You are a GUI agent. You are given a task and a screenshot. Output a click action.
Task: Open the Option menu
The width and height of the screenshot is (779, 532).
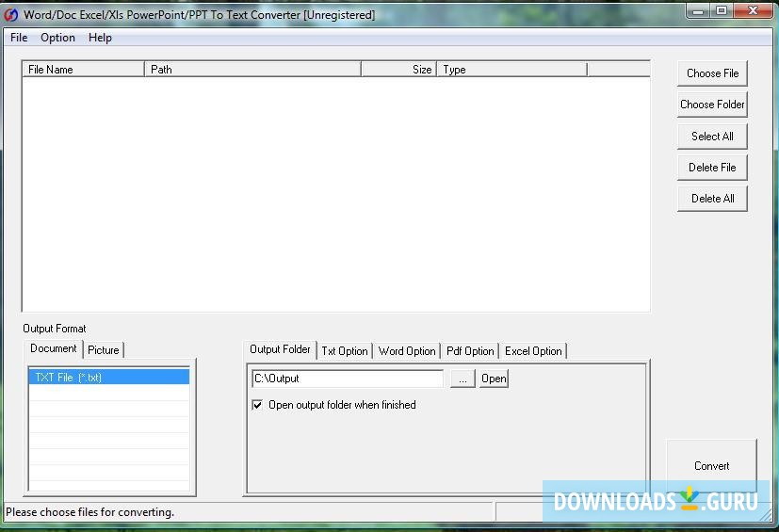pos(57,38)
